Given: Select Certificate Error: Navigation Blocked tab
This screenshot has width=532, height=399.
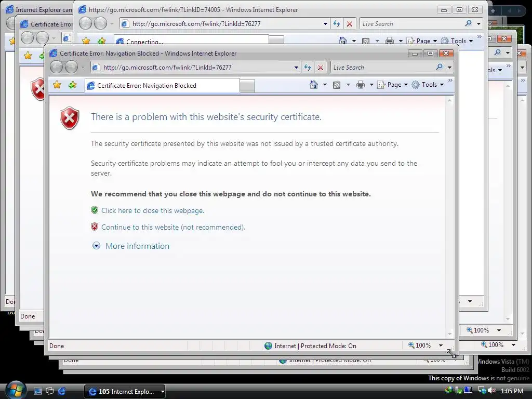Looking at the screenshot, I should [162, 86].
